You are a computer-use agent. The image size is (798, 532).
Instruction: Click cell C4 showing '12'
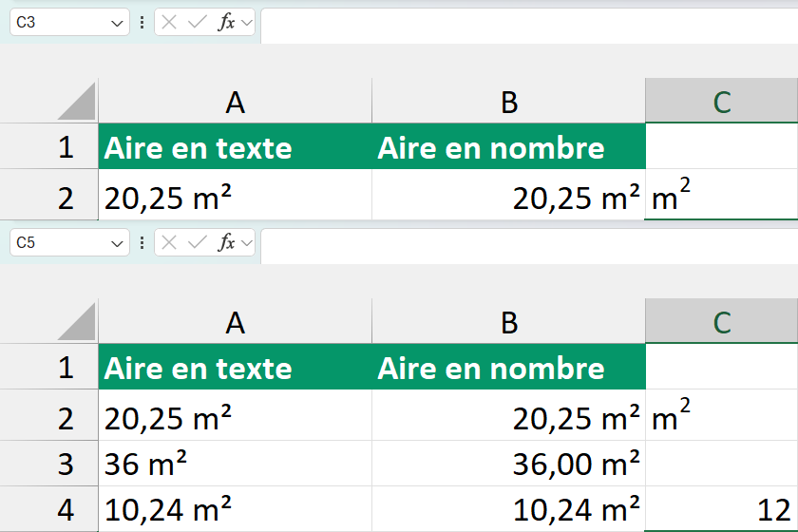(x=722, y=509)
